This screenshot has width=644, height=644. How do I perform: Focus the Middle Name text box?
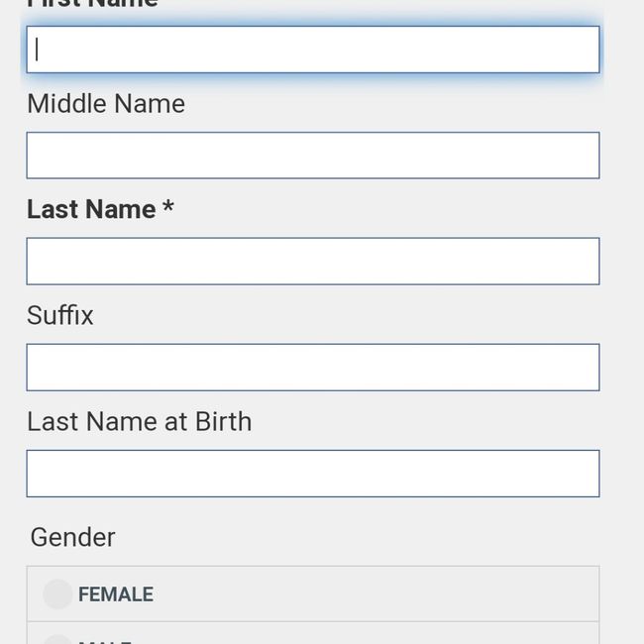coord(312,156)
